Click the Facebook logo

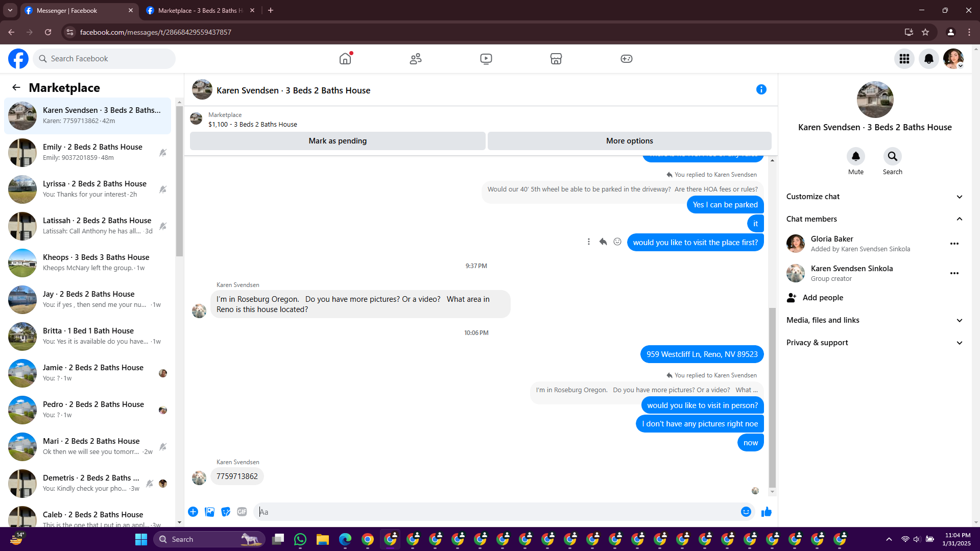tap(18, 59)
